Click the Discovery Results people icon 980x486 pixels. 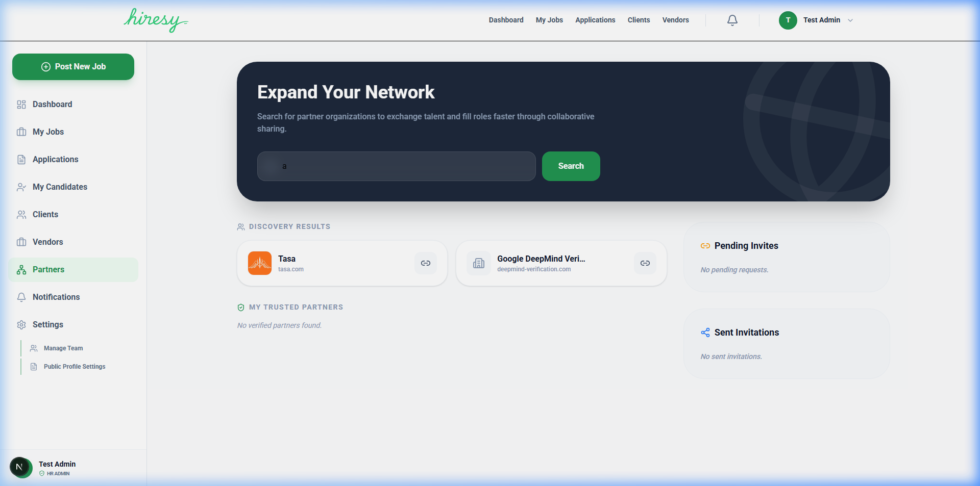pyautogui.click(x=241, y=227)
